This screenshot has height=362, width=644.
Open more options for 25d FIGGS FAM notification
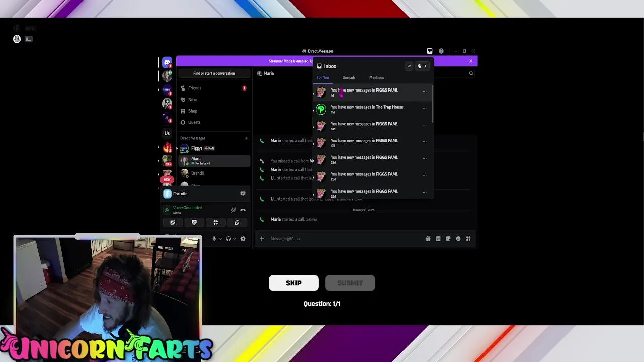tap(425, 175)
